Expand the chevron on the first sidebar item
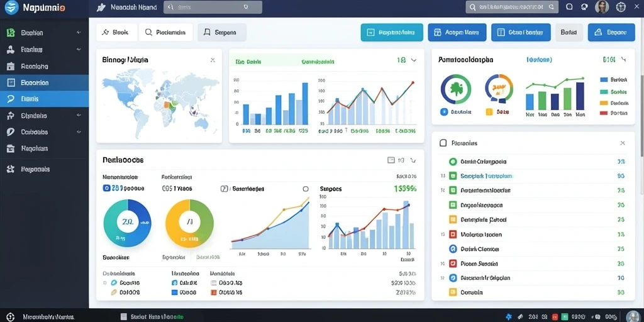The image size is (644, 322). 79,33
